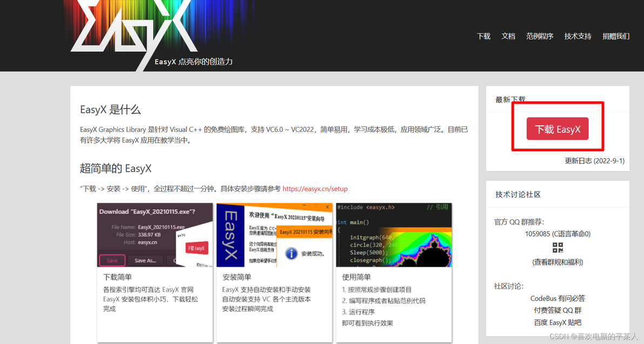Viewport: 644px width, 344px height.
Task: Click the 超简单的 EasyX heading
Action: coord(116,168)
